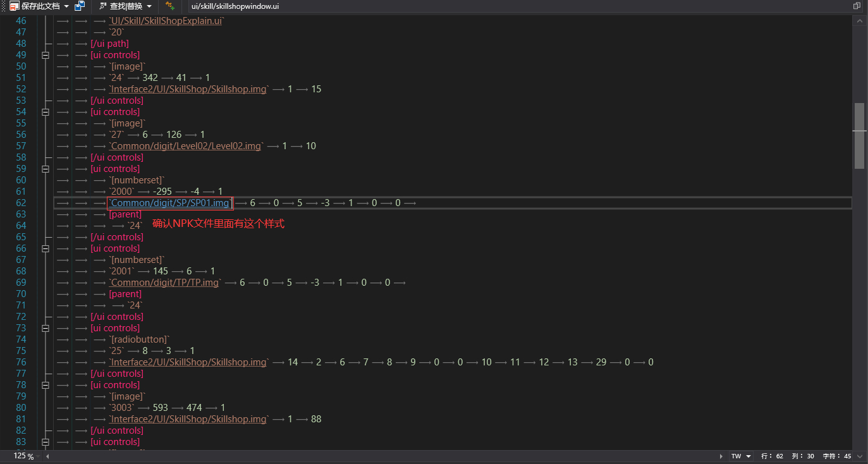Open the find/replace dropdown arrow
868x464 pixels.
coord(149,6)
